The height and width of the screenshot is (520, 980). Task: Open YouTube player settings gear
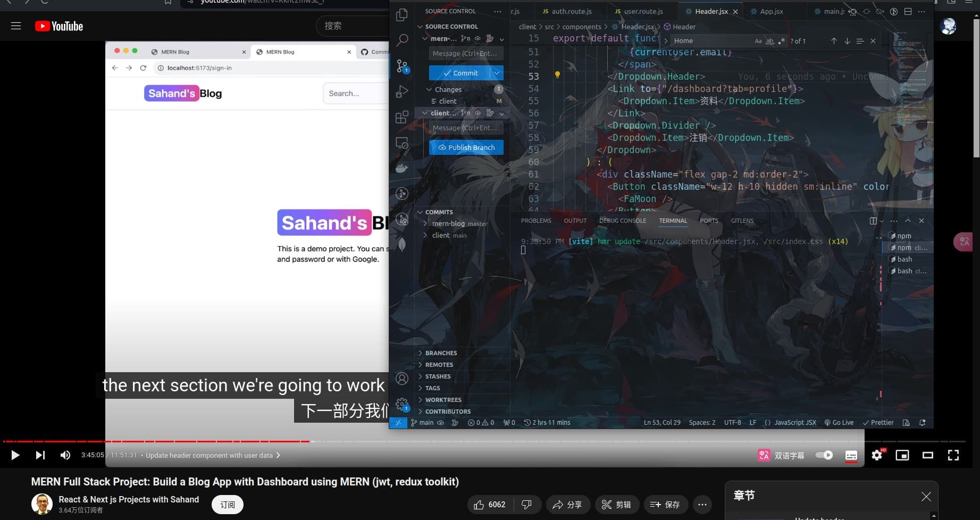877,455
